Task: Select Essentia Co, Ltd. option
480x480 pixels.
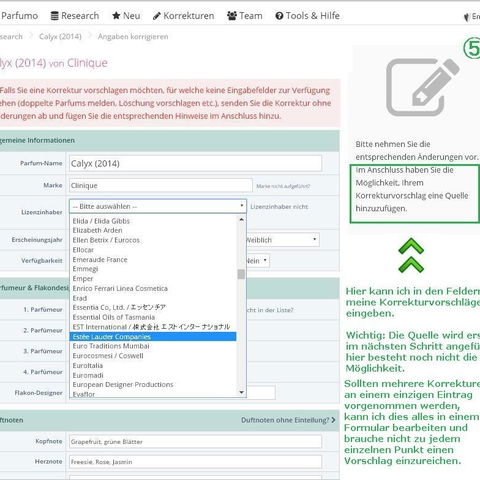Action: tap(153, 307)
